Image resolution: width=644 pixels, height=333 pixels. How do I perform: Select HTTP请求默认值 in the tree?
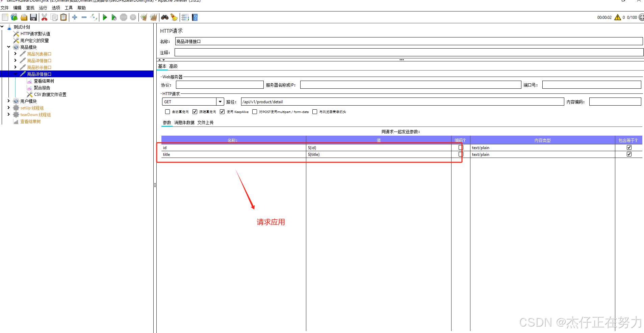click(35, 34)
